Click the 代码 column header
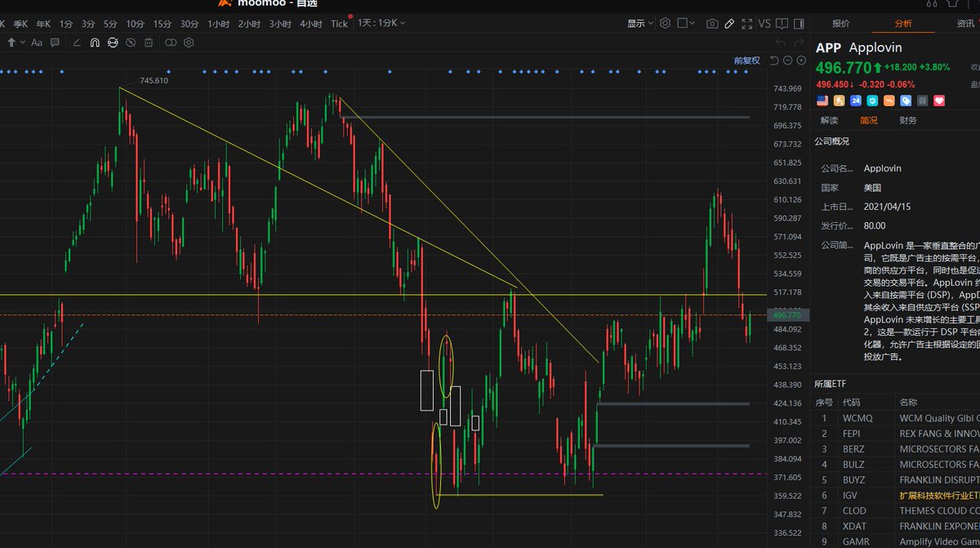Viewport: 980px width, 548px height. coord(851,402)
